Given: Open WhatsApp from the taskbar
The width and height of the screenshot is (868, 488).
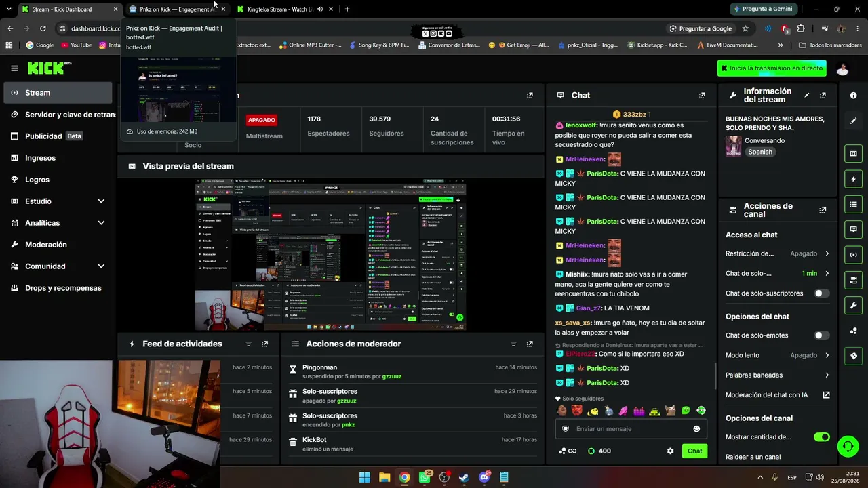Looking at the screenshot, I should pos(425,477).
